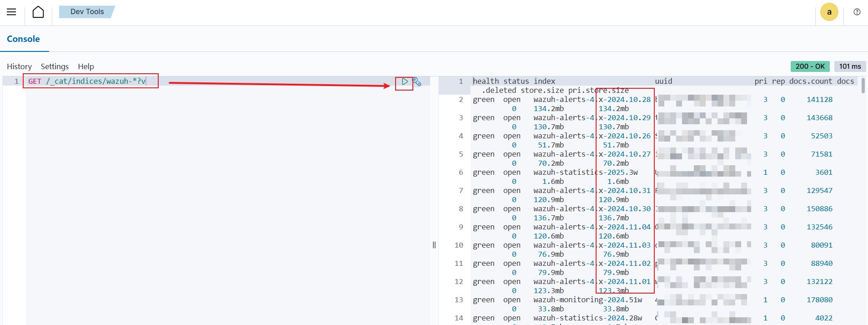Click the output pane vertical scrollbar
The height and width of the screenshot is (325, 868).
click(863, 86)
